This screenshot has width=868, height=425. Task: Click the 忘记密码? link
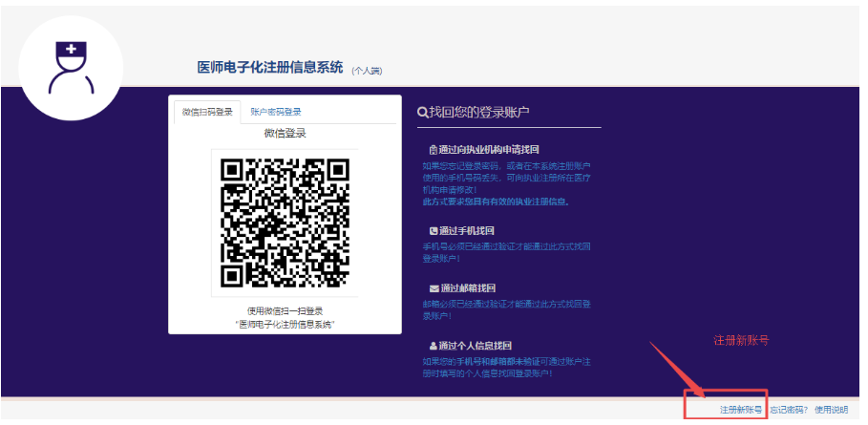pos(788,410)
